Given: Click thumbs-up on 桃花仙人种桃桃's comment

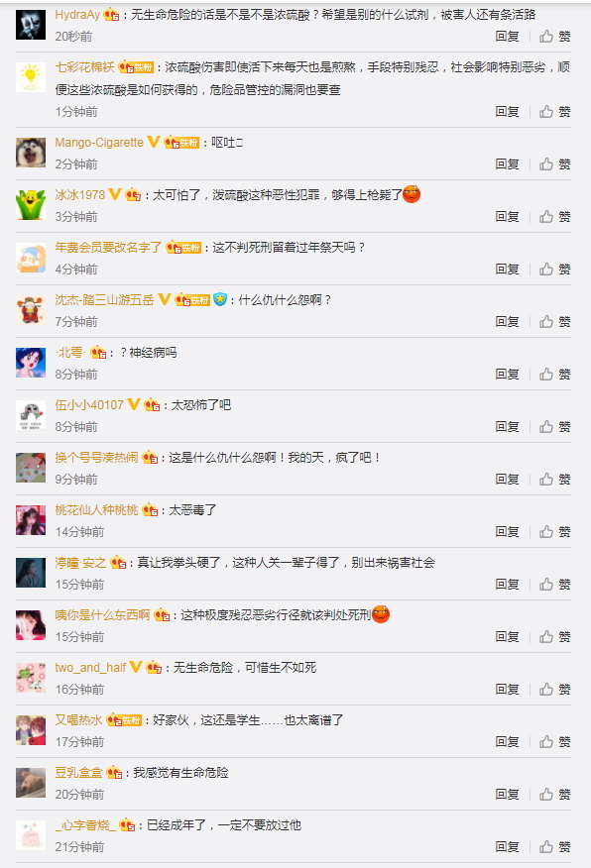Looking at the screenshot, I should (x=546, y=532).
